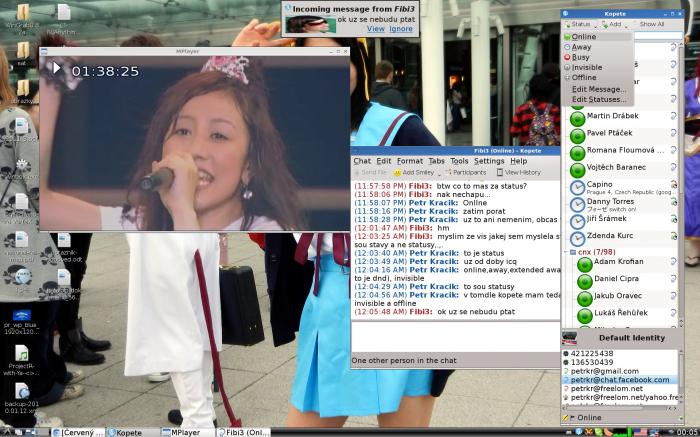Click Lukáš Řehůřek's green status icon
Image resolution: width=700 pixels, height=437 pixels.
click(x=584, y=316)
